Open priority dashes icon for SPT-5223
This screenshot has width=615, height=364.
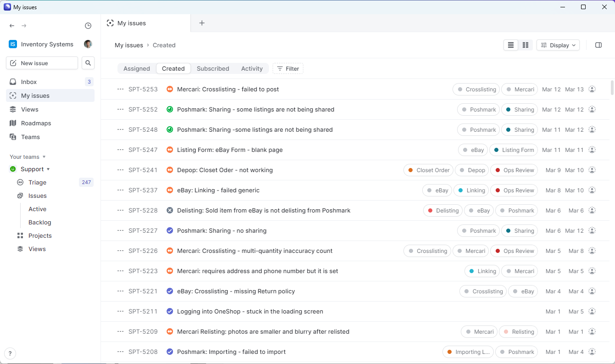point(121,271)
